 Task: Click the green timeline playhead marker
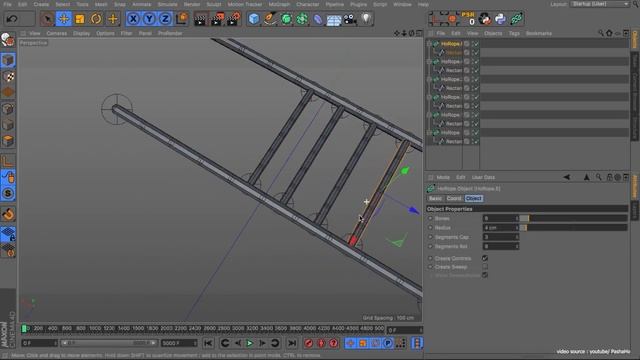tap(24, 329)
